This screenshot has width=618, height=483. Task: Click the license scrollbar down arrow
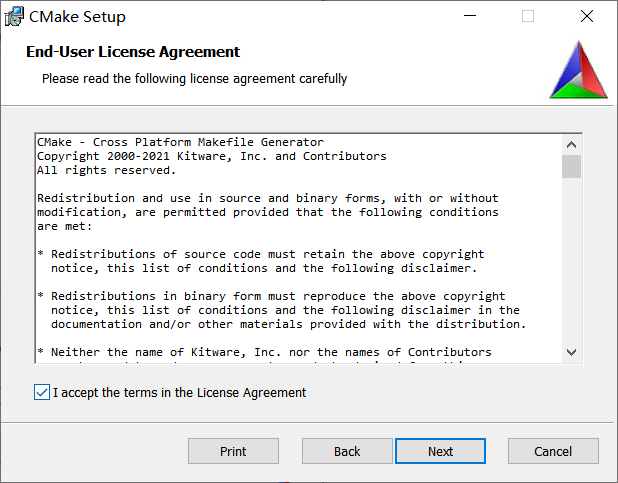(572, 351)
